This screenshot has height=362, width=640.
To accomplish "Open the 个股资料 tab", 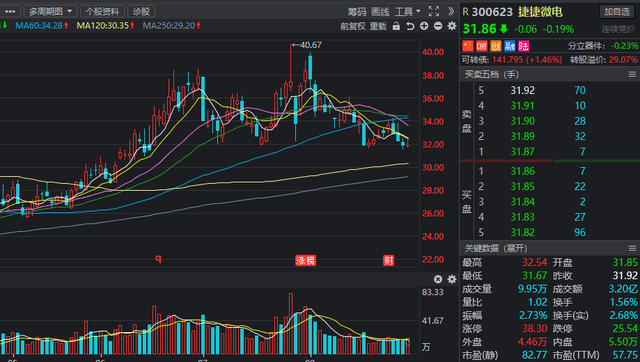I will 102,11.
